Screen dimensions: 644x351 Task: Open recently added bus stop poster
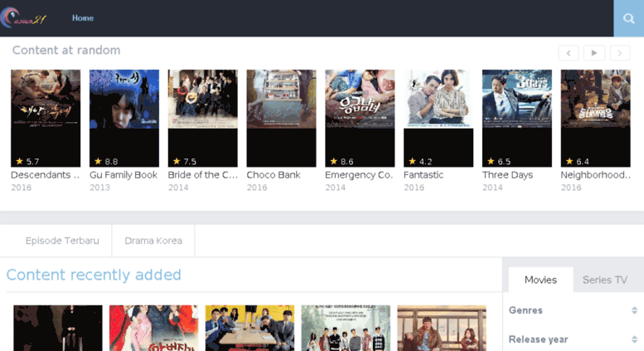point(442,328)
